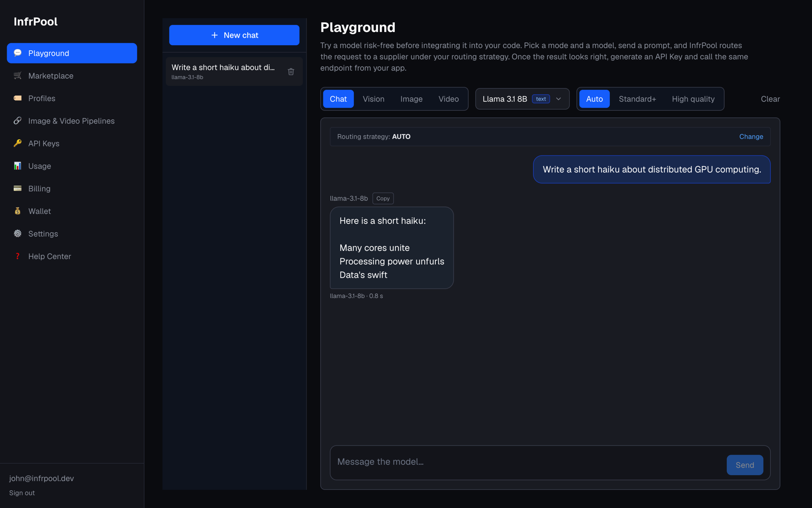Copy the llama-3.1-8b response
This screenshot has height=508, width=812.
point(383,199)
